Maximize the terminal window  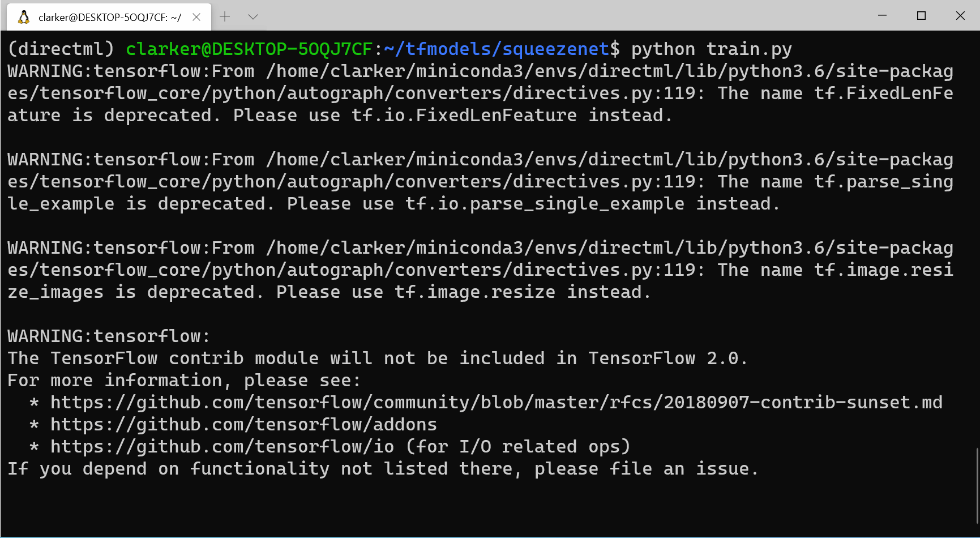921,16
